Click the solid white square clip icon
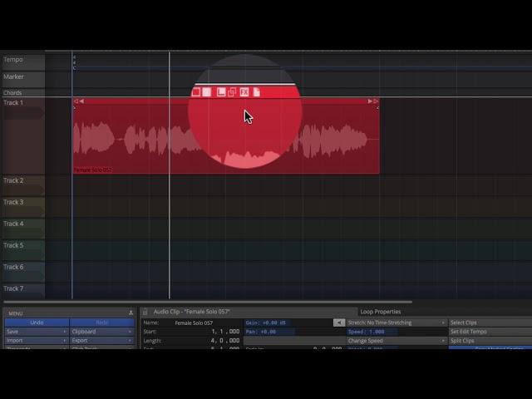 (x=207, y=92)
